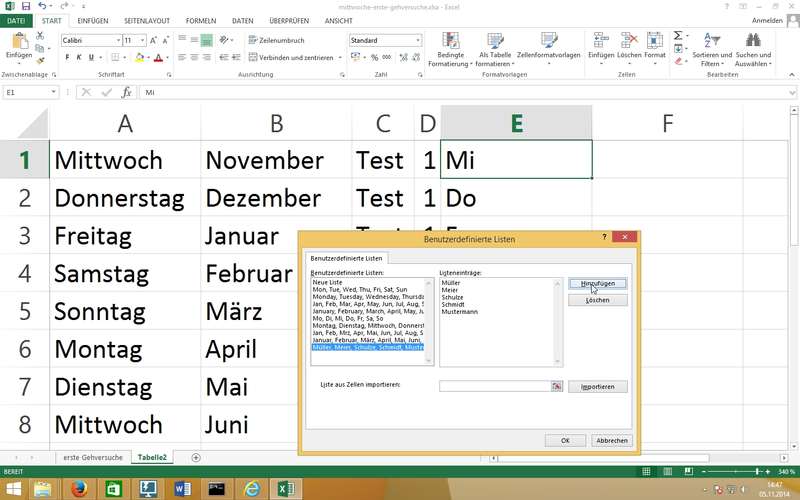The width and height of the screenshot is (800, 500).
Task: Expand the Standard number format dropdown
Action: point(417,40)
